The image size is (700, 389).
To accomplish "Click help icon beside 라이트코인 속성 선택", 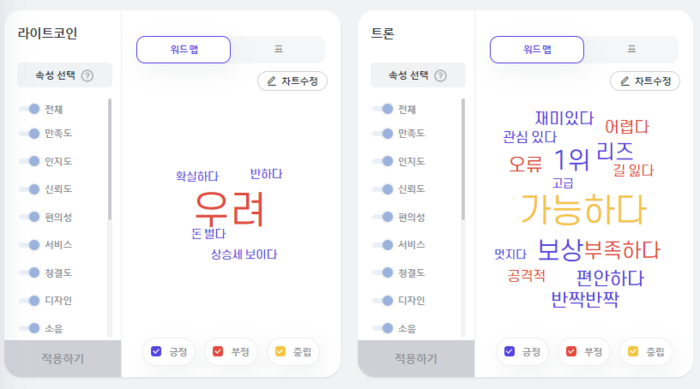I will 88,75.
